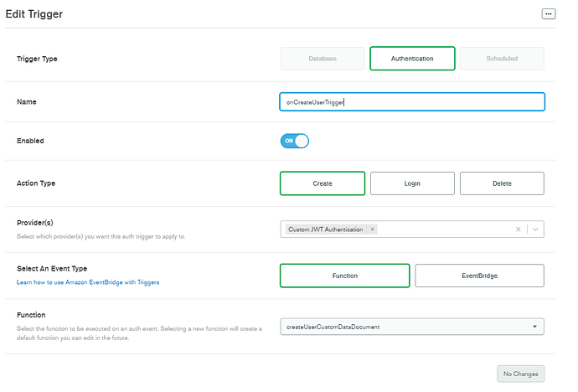The width and height of the screenshot is (578, 392).
Task: Select Authentication trigger type
Action: (412, 59)
